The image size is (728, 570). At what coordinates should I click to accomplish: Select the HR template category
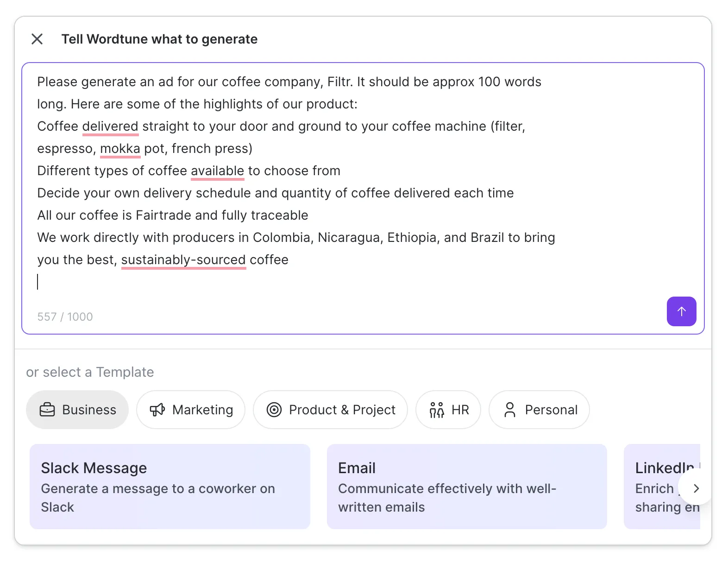448,410
